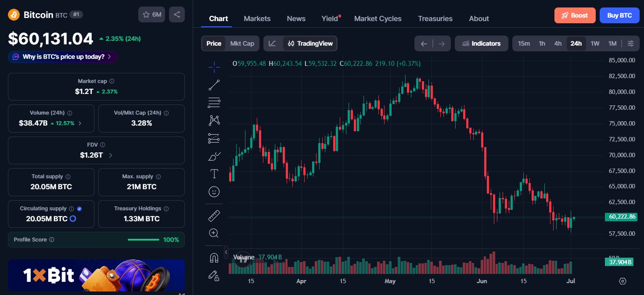This screenshot has width=644, height=295.
Task: Select the trend line drawing tool
Action: pyautogui.click(x=214, y=85)
